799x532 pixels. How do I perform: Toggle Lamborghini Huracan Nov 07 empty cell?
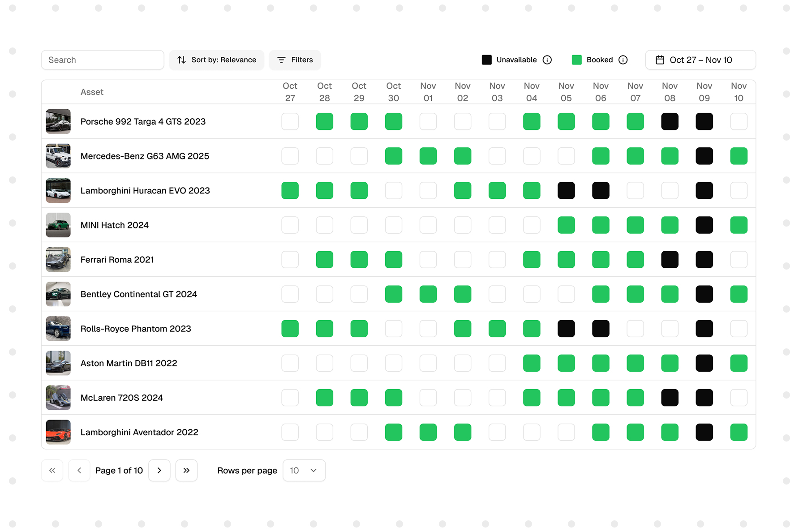coord(635,190)
